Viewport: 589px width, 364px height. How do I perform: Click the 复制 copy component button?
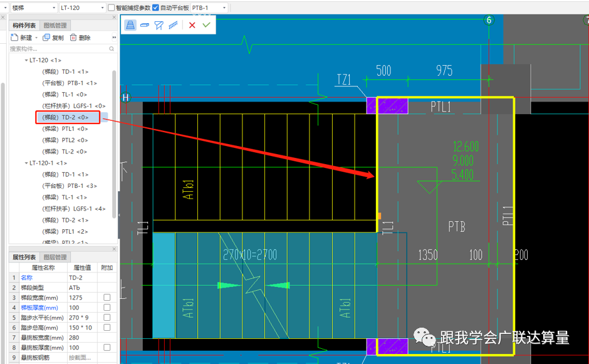(x=53, y=38)
